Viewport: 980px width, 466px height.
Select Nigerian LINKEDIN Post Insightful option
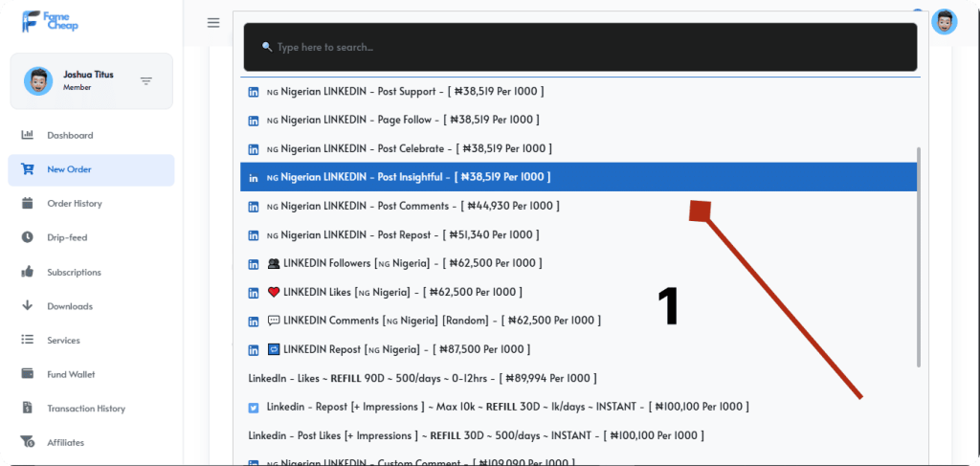(x=578, y=177)
